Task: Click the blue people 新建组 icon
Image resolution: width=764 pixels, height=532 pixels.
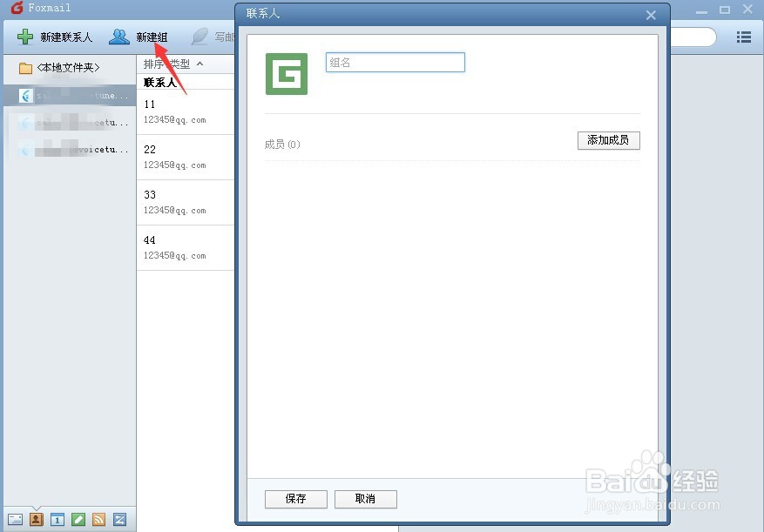Action: coord(118,37)
